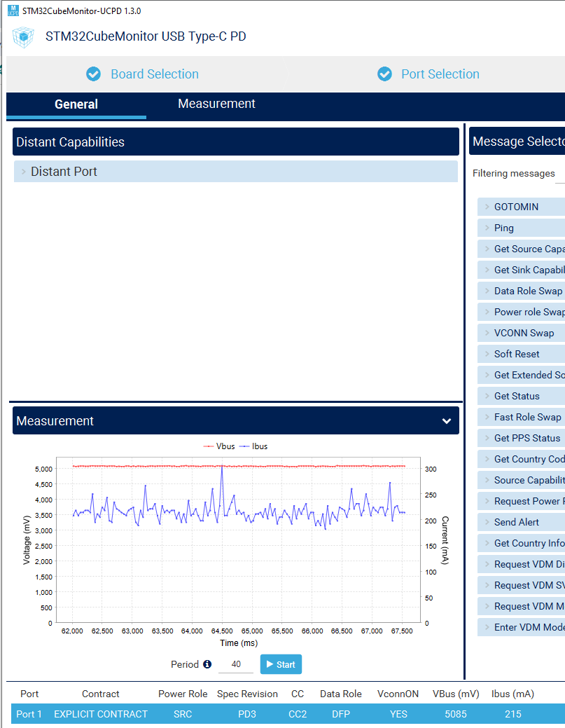The height and width of the screenshot is (728, 565).
Task: Switch to the Measurement tab
Action: [x=216, y=104]
